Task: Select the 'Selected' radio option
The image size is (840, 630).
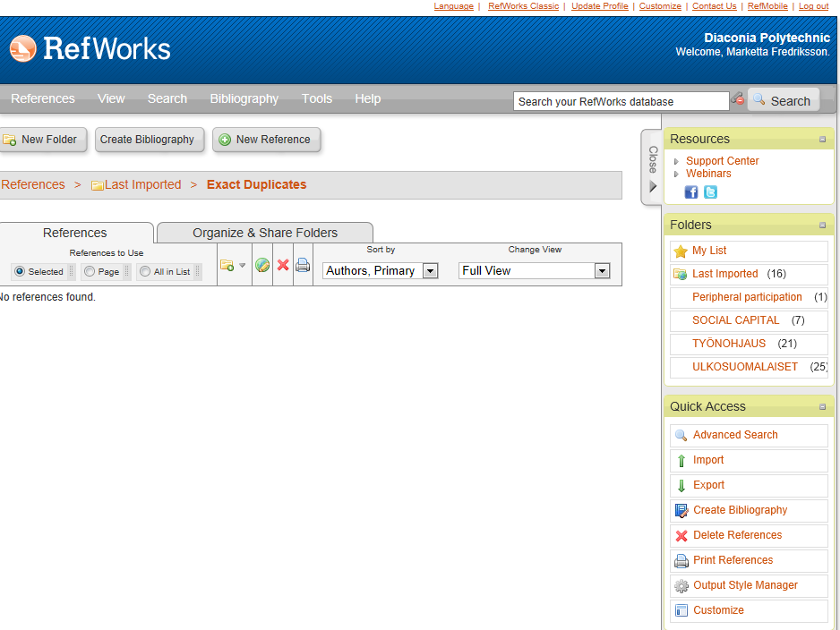Action: pos(20,271)
